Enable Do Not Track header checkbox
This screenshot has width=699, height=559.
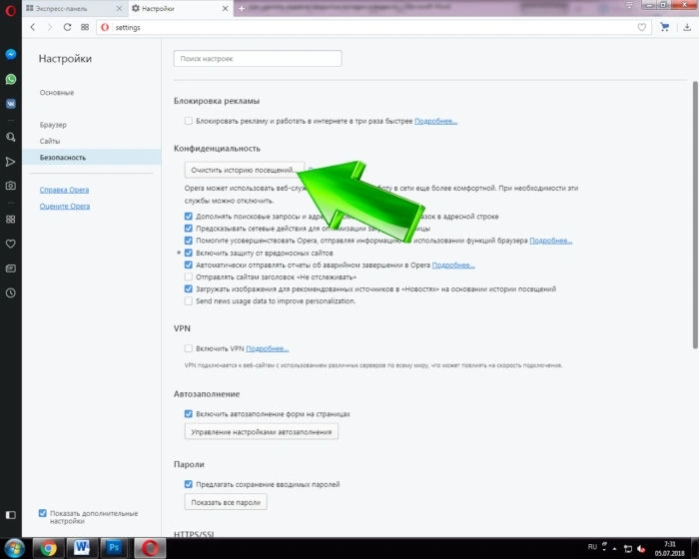(189, 277)
